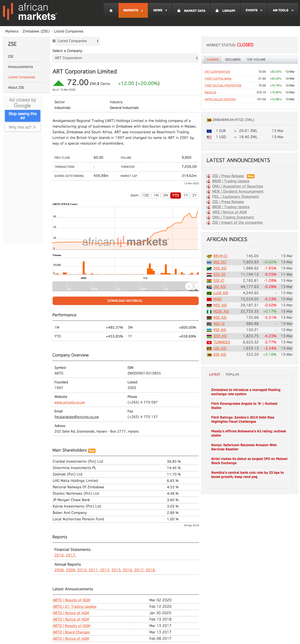The image size is (300, 644).
Task: Expand the Events dropdown menu
Action: 254,11
